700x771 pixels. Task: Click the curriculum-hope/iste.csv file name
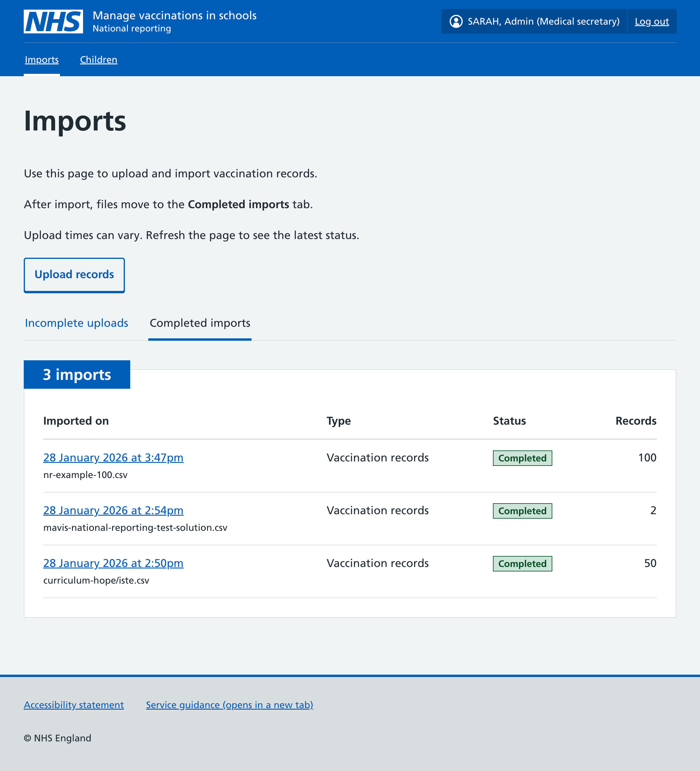[96, 580]
